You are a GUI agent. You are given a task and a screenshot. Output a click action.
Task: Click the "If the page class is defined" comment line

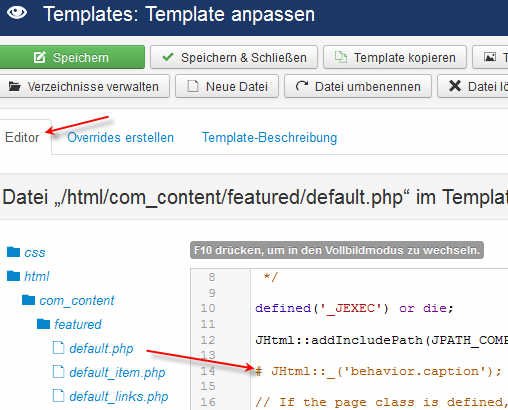(382, 402)
